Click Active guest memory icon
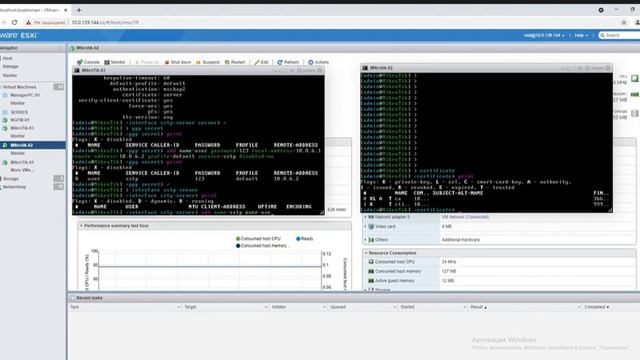The height and width of the screenshot is (360, 640). 371,281
